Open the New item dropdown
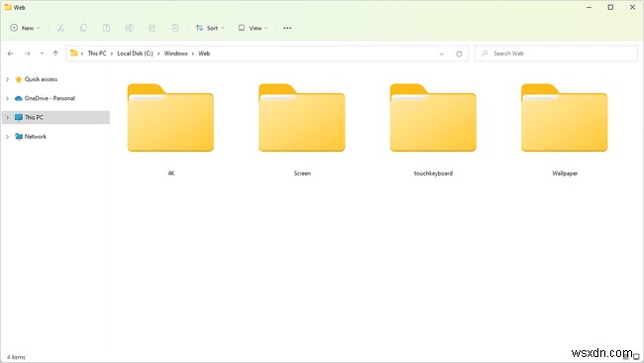Viewport: 644px width, 363px height. point(25,28)
